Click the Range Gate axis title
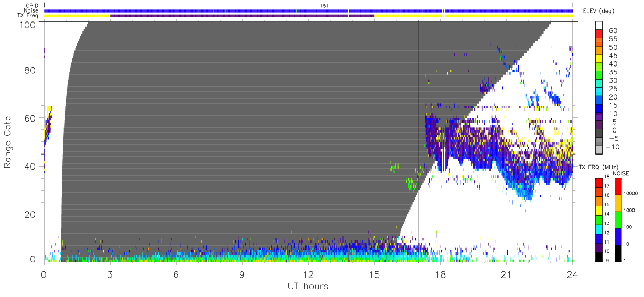The image size is (644, 297). click(8, 142)
